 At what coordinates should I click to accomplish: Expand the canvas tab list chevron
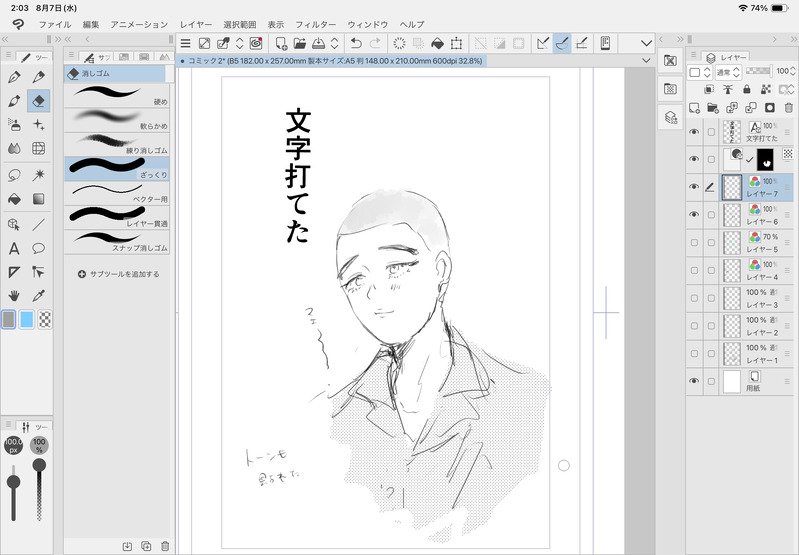646,61
